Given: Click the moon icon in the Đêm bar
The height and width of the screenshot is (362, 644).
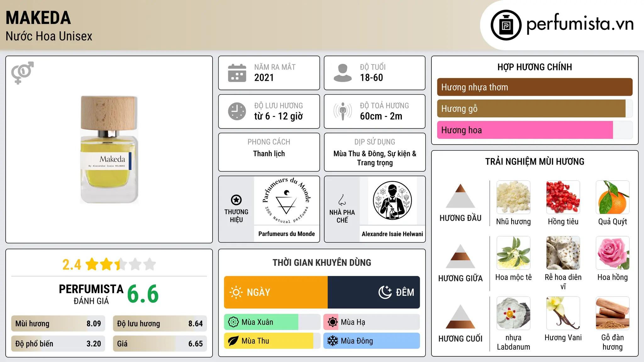Looking at the screenshot, I should pos(385,292).
